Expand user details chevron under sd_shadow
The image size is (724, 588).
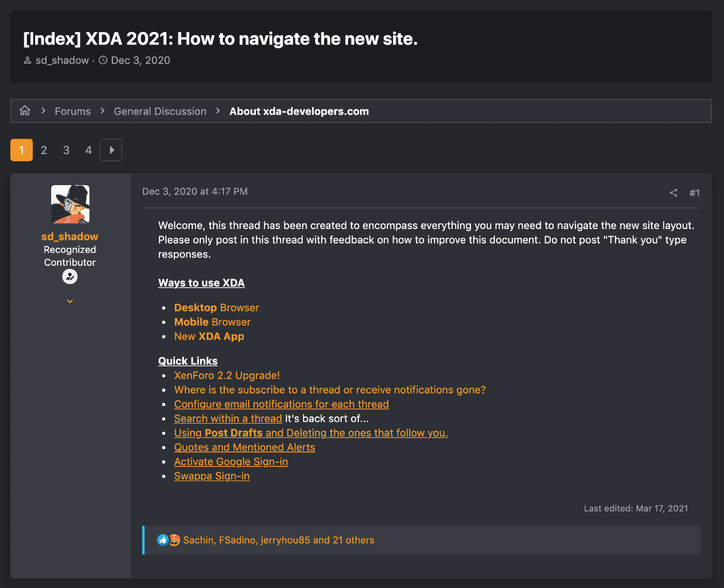[x=70, y=301]
